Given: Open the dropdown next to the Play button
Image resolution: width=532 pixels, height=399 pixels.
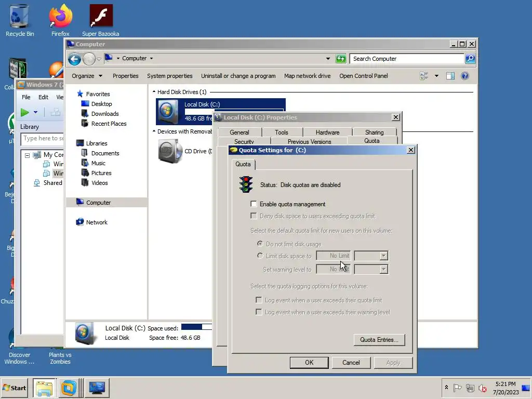Looking at the screenshot, I should (x=35, y=112).
